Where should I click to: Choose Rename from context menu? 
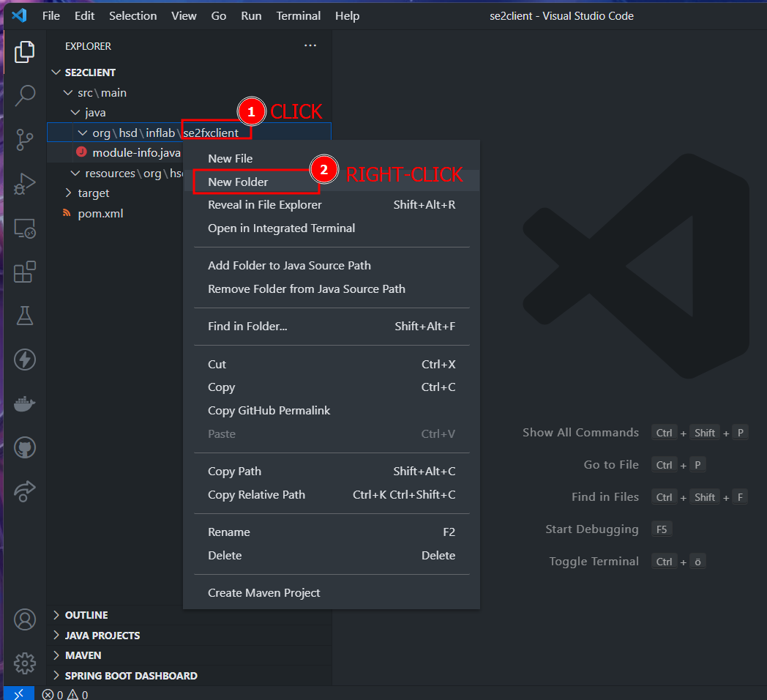[331, 532]
